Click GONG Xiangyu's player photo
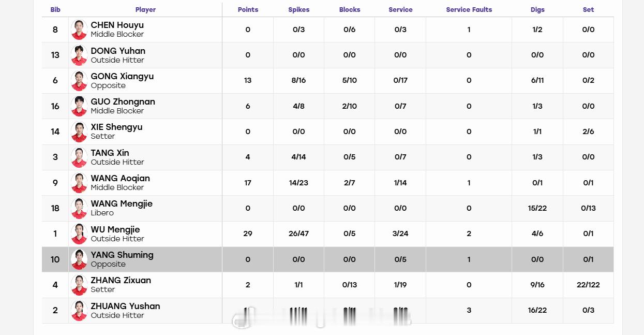644x335 pixels. (x=79, y=81)
